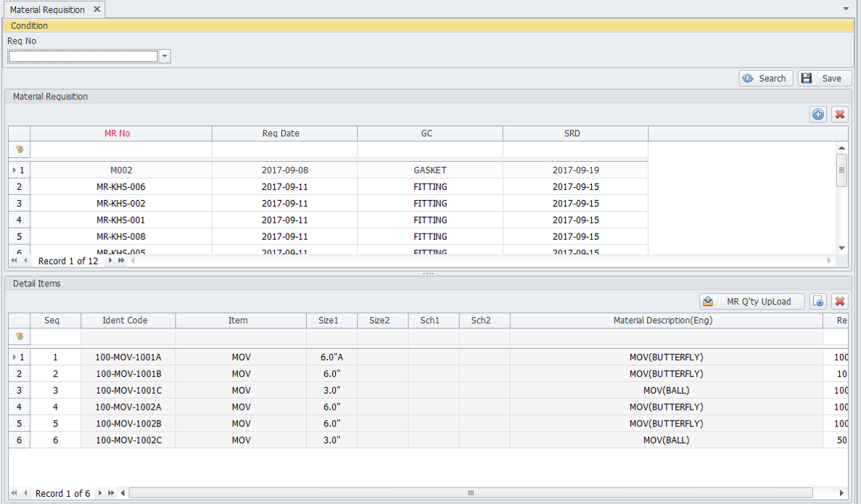Sort by the MR No column header
The image size is (861, 504).
click(118, 133)
